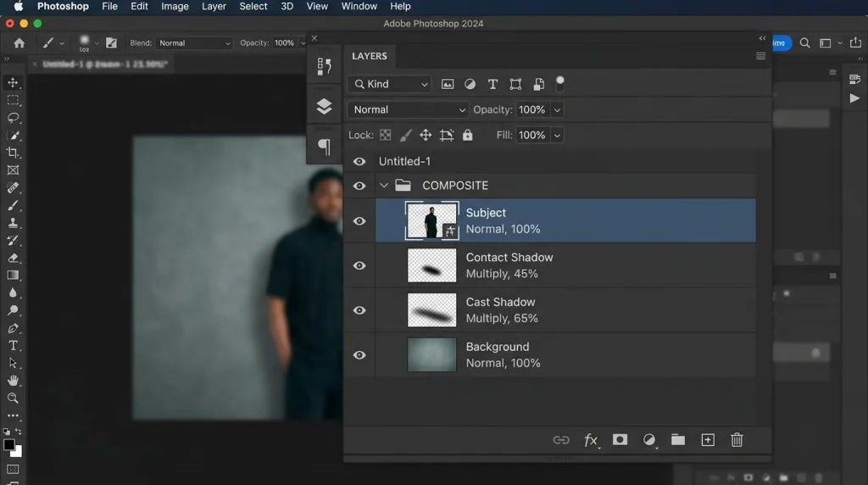Select the Pen tool
Image resolution: width=868 pixels, height=485 pixels.
point(13,328)
